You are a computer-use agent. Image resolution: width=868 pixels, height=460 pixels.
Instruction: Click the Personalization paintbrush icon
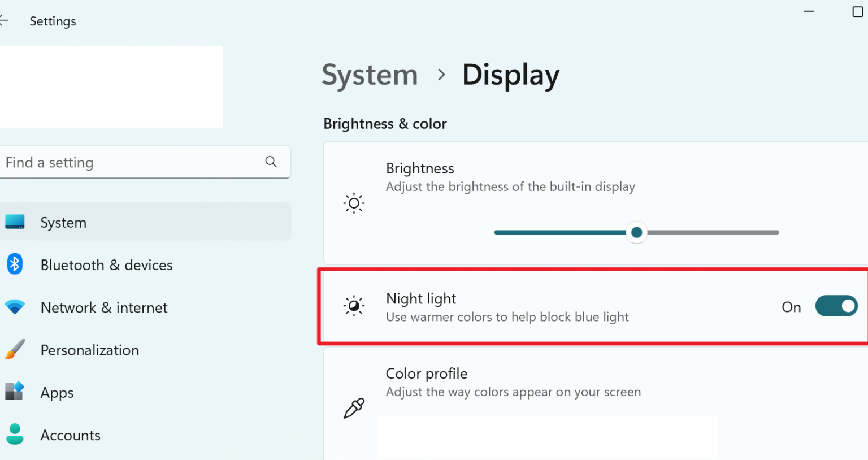pyautogui.click(x=15, y=349)
